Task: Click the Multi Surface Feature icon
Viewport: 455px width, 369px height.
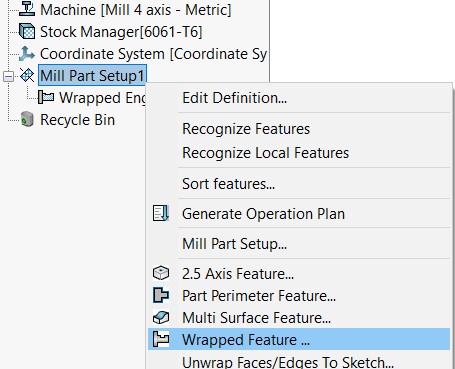Action: pos(161,317)
